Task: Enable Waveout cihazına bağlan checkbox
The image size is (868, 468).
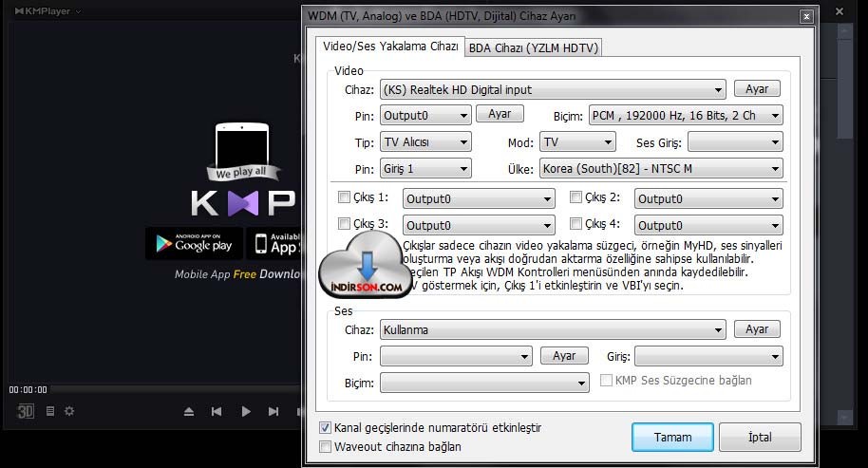Action: pos(326,446)
